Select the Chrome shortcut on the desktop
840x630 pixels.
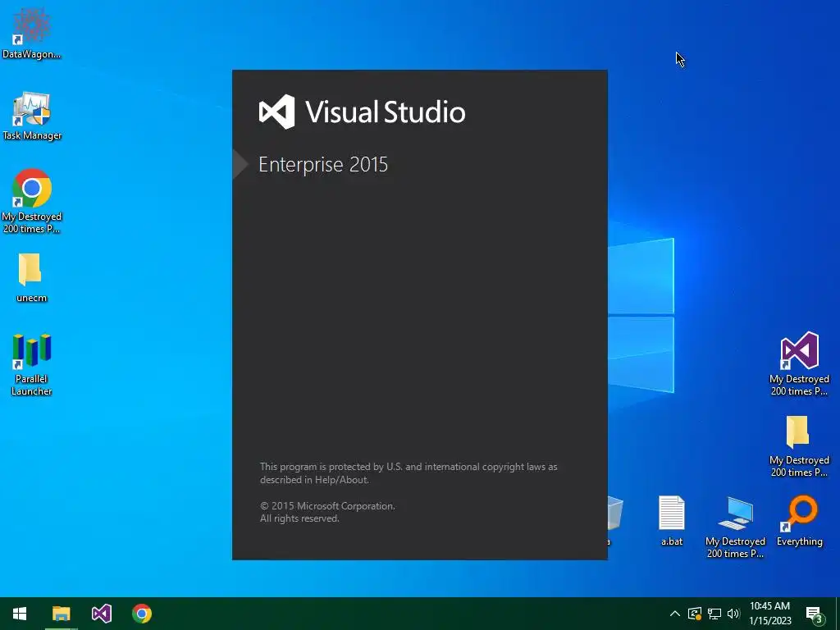pyautogui.click(x=32, y=202)
